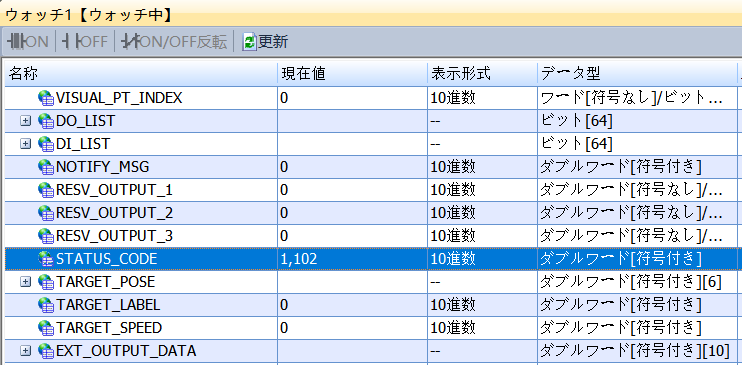Click 10進数 format of VISUAL_PT_INDEX row
742x365 pixels.
click(453, 98)
